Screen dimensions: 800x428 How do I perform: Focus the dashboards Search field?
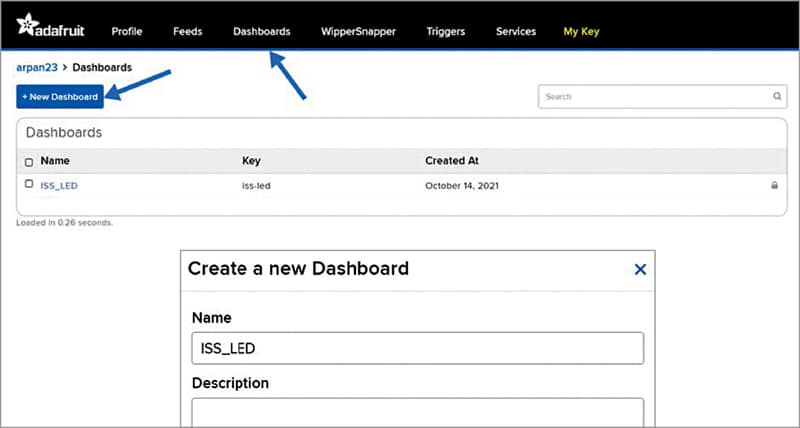655,97
